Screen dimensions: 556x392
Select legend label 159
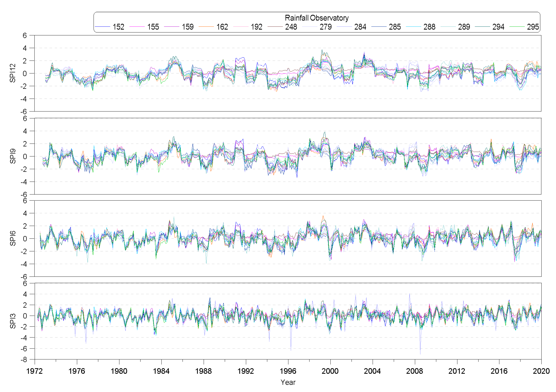pyautogui.click(x=188, y=27)
